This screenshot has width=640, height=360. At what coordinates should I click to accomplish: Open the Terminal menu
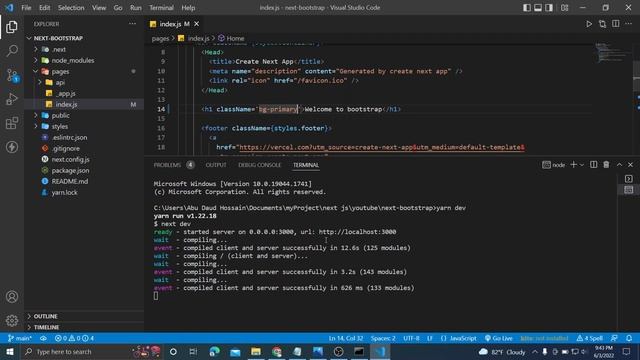click(x=161, y=8)
